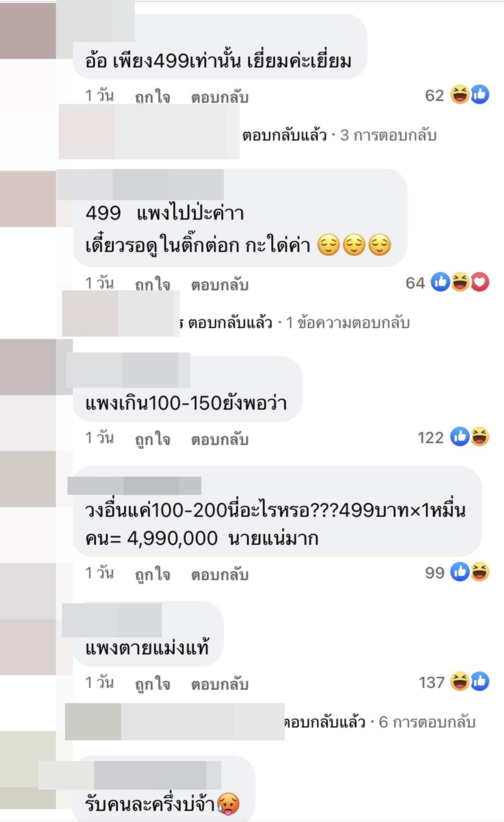Image resolution: width=504 pixels, height=822 pixels.
Task: Like the 'วงอื่นแค่100-200' comment
Action: 152,575
